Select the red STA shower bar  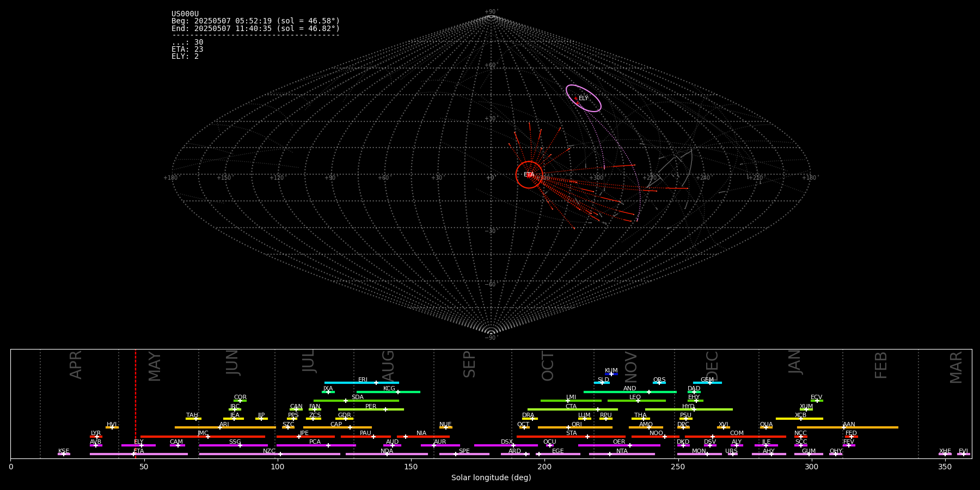[x=571, y=437]
